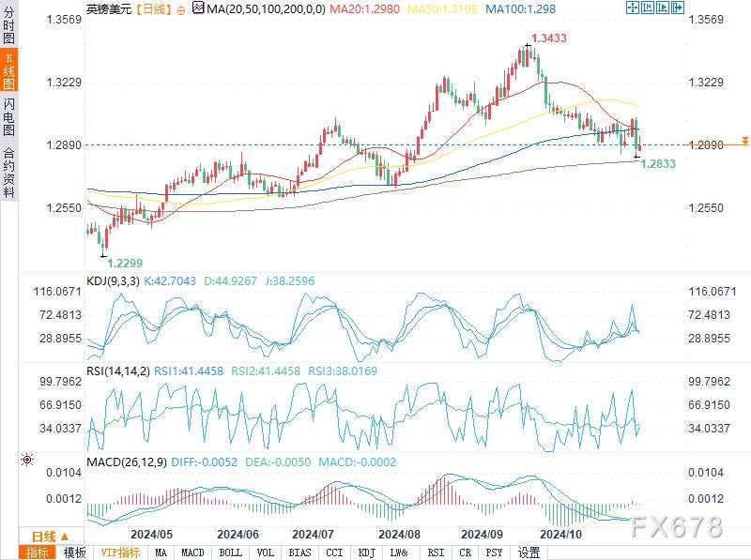Choose the LW& indicator button
This screenshot has width=751, height=560.
click(x=400, y=552)
